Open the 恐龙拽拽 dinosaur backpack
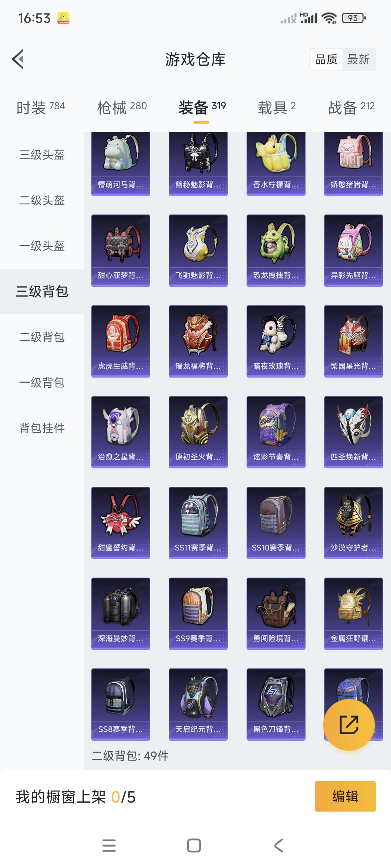391x868 pixels. point(276,251)
